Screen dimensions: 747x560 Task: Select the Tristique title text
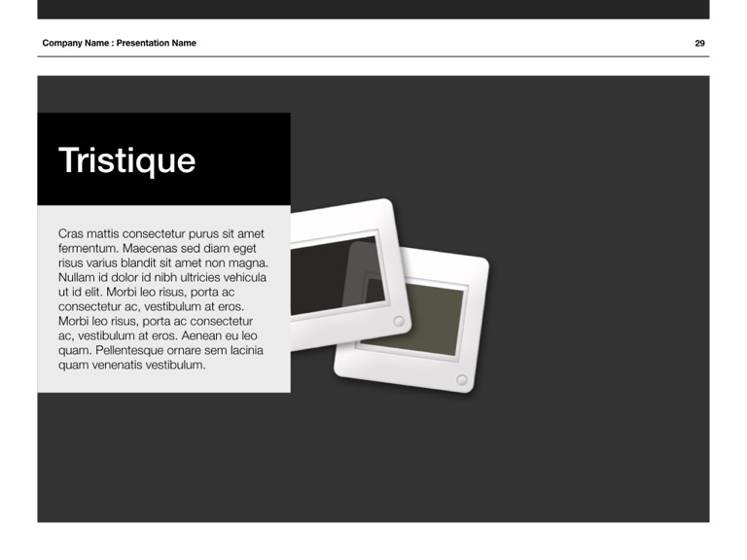tap(126, 160)
